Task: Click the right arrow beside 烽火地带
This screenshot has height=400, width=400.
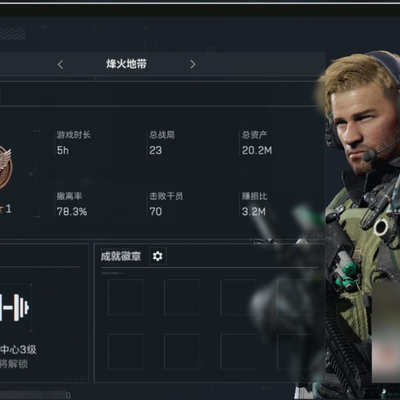Action: click(192, 64)
